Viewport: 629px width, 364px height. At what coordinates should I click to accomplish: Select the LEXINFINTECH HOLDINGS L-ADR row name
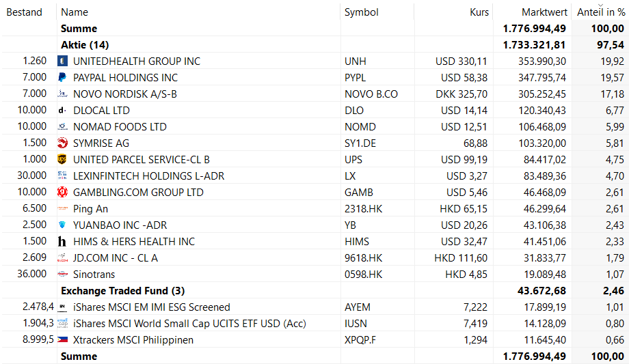[x=148, y=176]
